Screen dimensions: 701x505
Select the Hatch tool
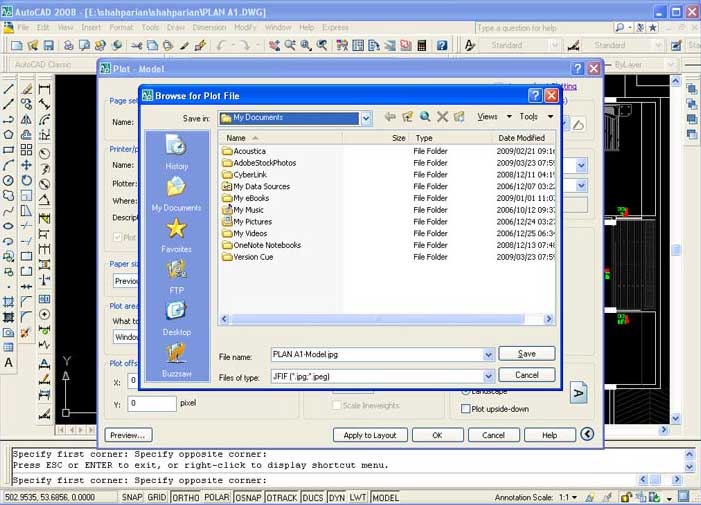(x=8, y=317)
